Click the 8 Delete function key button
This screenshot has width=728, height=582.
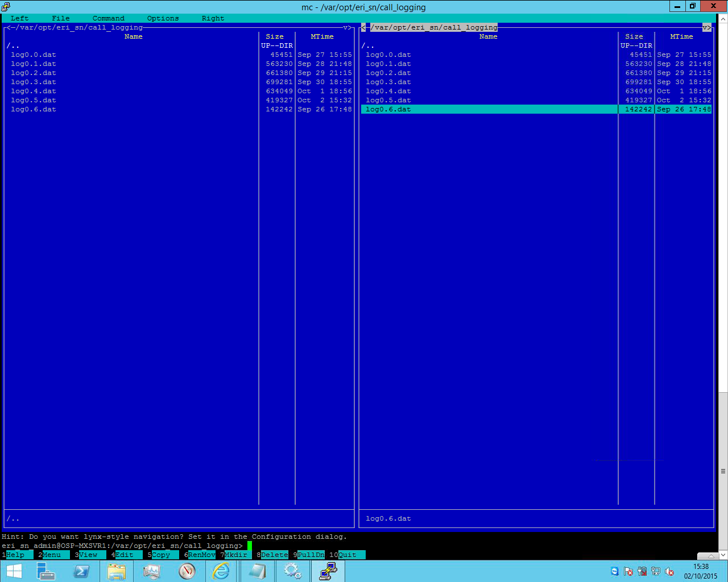click(272, 555)
